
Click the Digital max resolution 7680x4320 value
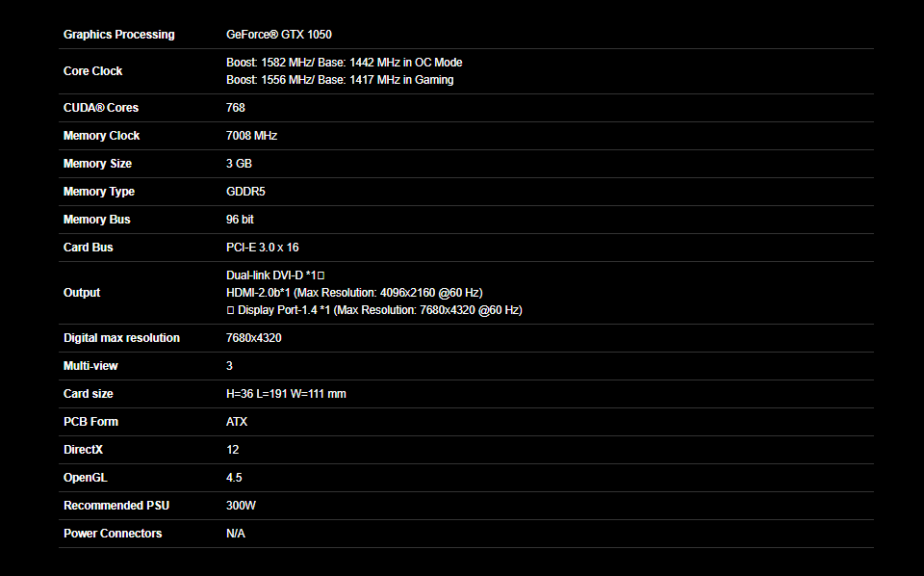coord(254,338)
